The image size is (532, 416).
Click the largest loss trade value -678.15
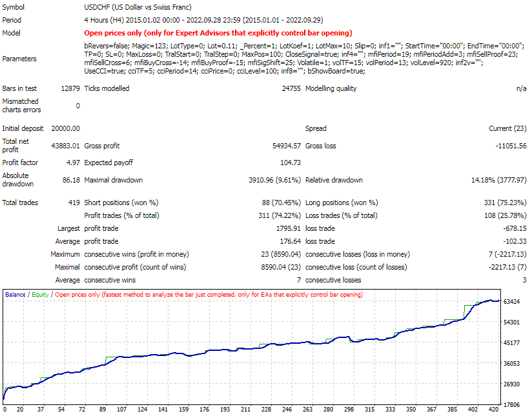[x=515, y=228]
